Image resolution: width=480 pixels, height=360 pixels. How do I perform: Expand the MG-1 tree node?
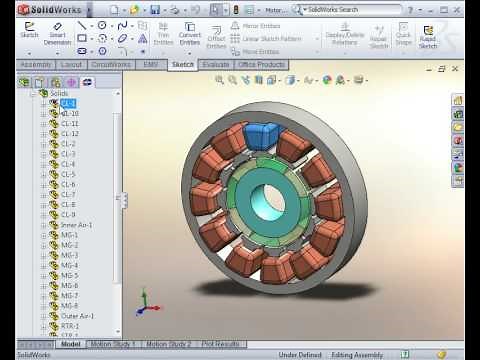click(43, 235)
